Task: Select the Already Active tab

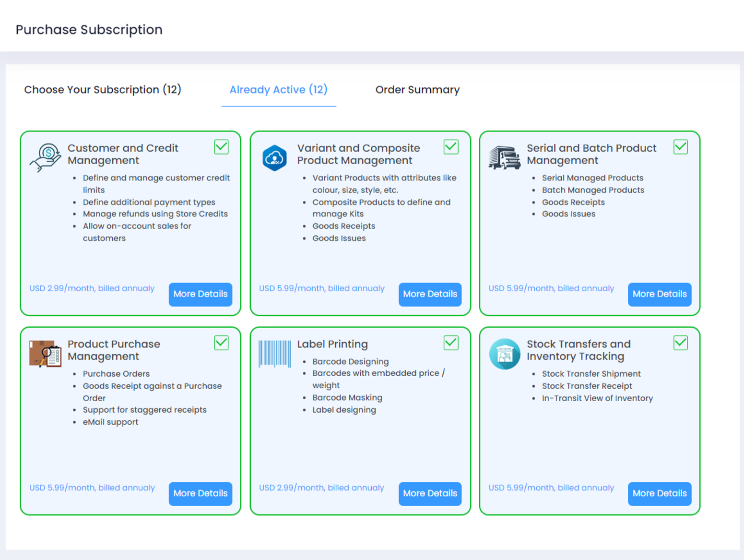Action: [278, 90]
